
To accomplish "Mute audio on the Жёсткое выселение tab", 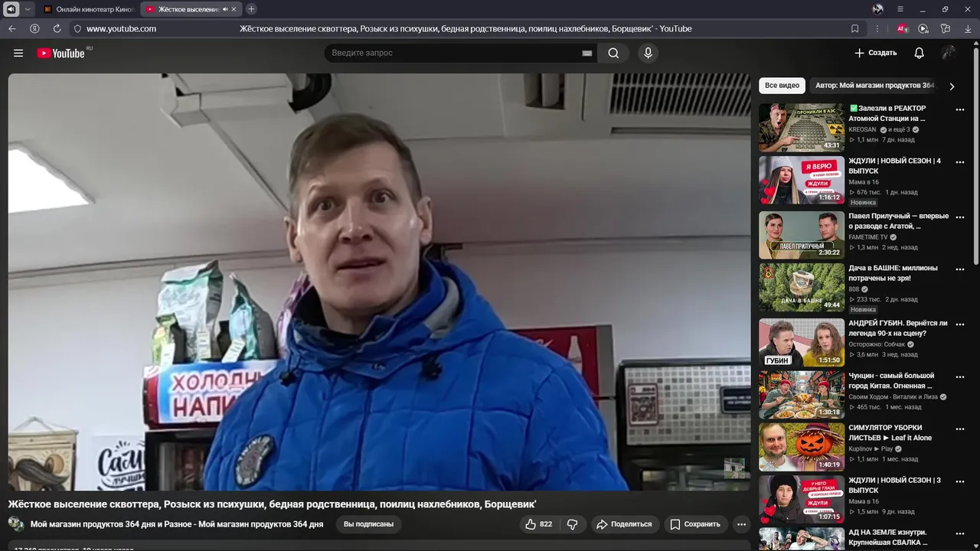I will [x=225, y=9].
